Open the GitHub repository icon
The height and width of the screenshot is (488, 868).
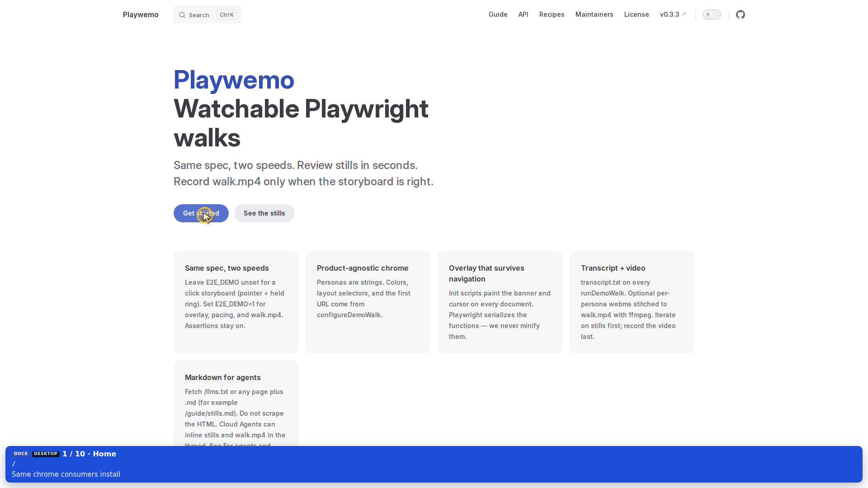(741, 14)
